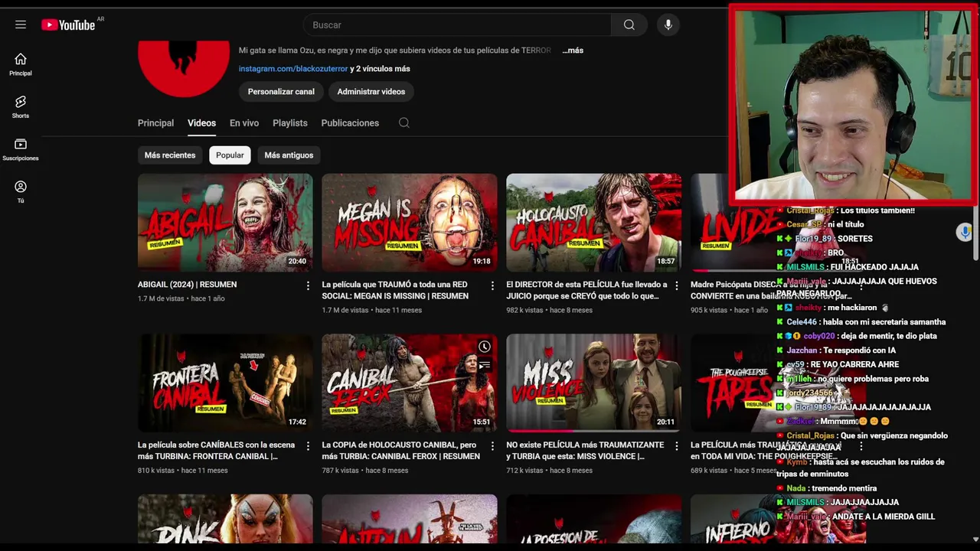The height and width of the screenshot is (551, 980).
Task: Click '1.7 M de vistas' under ABIGAIL
Action: (161, 298)
